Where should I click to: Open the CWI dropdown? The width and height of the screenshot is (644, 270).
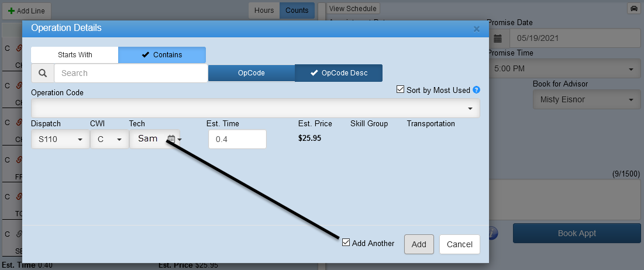pyautogui.click(x=109, y=140)
